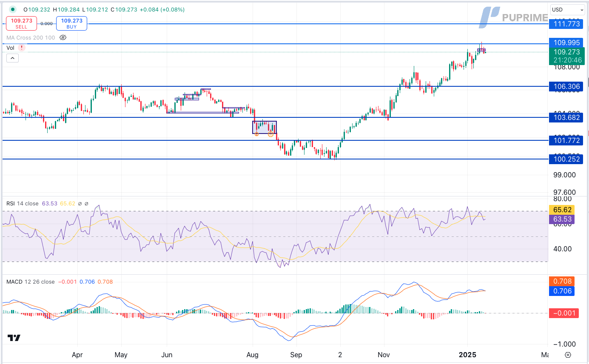Click the Sep label on time axis
This screenshot has width=589, height=364.
[x=296, y=355]
